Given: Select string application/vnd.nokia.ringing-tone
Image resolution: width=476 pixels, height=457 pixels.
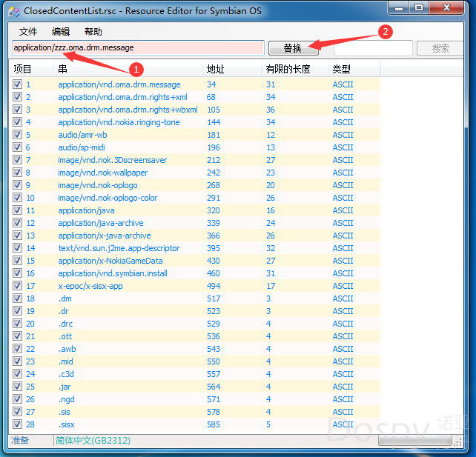Looking at the screenshot, I should point(119,122).
